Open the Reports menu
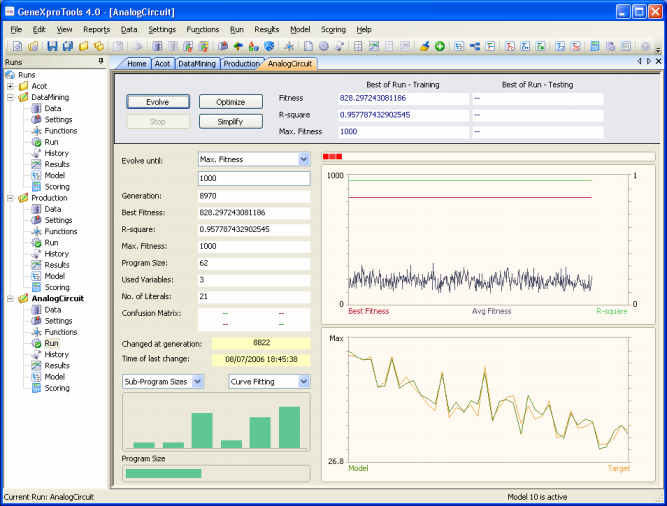Image resolution: width=667 pixels, height=506 pixels. [x=97, y=29]
